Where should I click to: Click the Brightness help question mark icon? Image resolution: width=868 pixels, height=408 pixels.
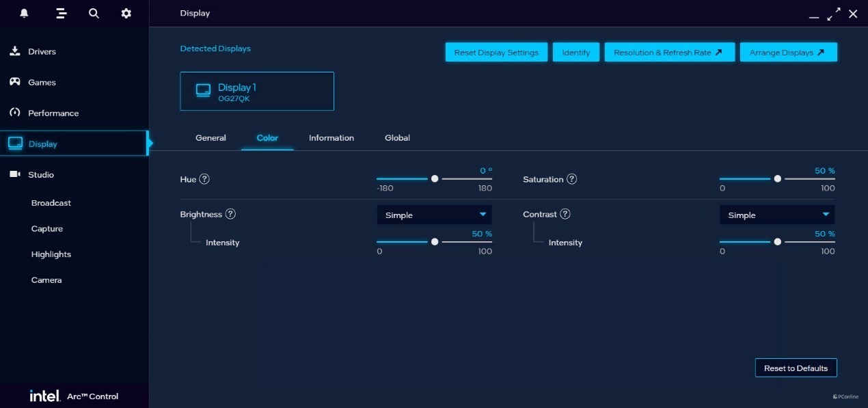[230, 214]
